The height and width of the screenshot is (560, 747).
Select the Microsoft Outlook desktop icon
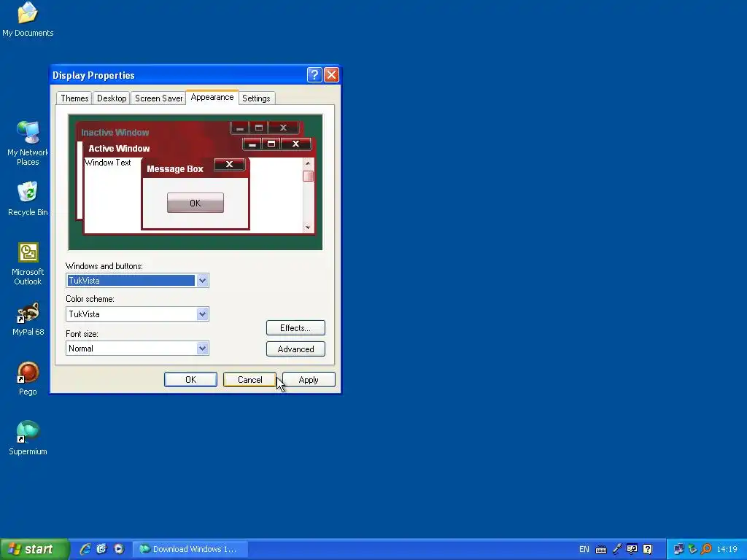[x=28, y=263]
